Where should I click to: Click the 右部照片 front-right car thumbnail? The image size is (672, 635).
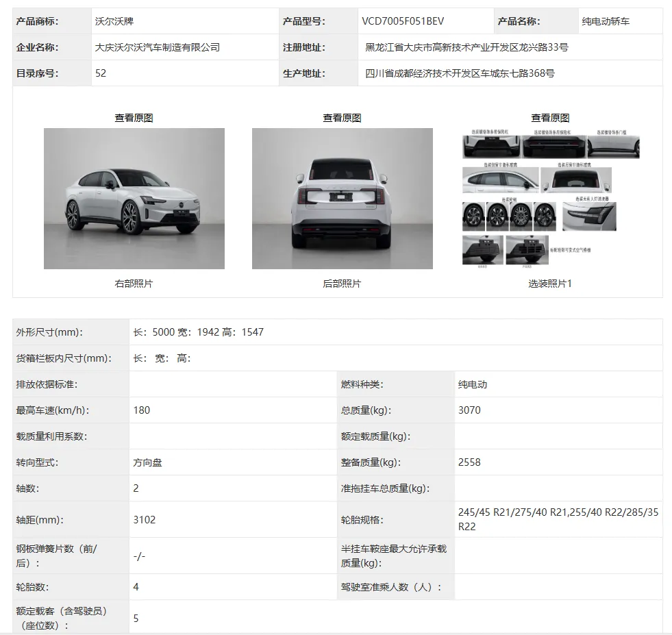click(x=134, y=199)
